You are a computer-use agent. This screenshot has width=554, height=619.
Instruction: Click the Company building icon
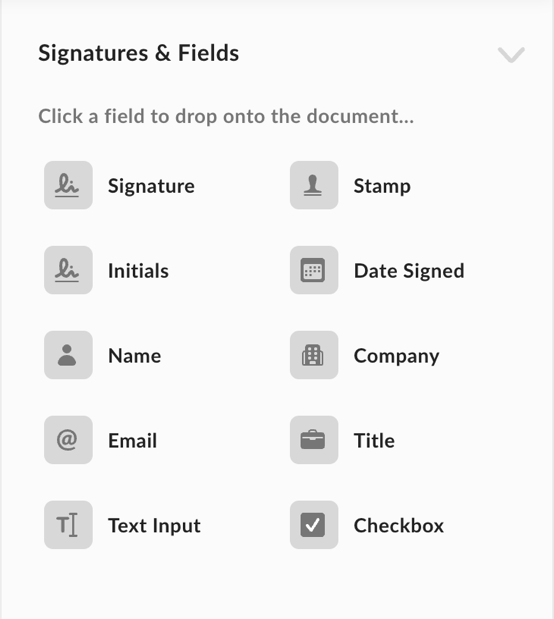pyautogui.click(x=314, y=355)
